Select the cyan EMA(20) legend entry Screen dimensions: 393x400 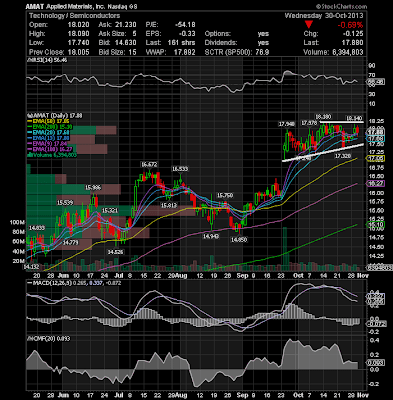[x=48, y=132]
